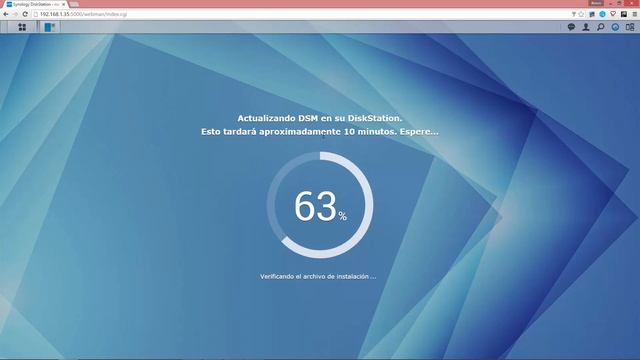Click the blue running application icon in DSM taskbar
Image resolution: width=640 pixels, height=360 pixels.
click(49, 27)
